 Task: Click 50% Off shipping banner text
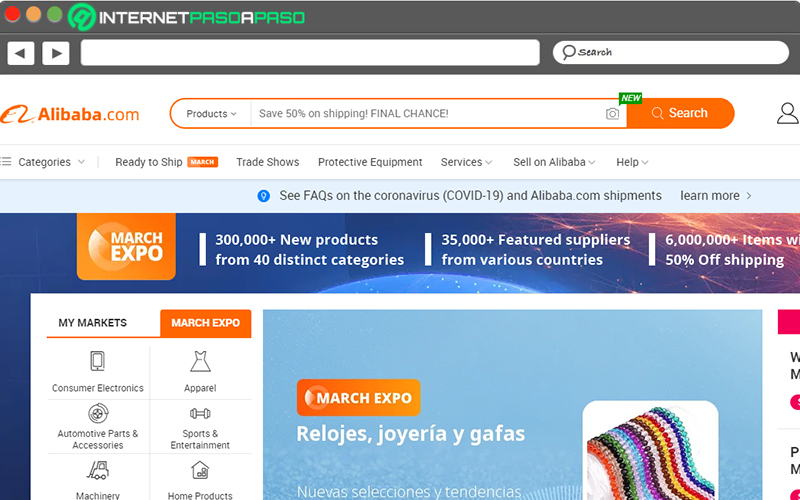tap(724, 260)
